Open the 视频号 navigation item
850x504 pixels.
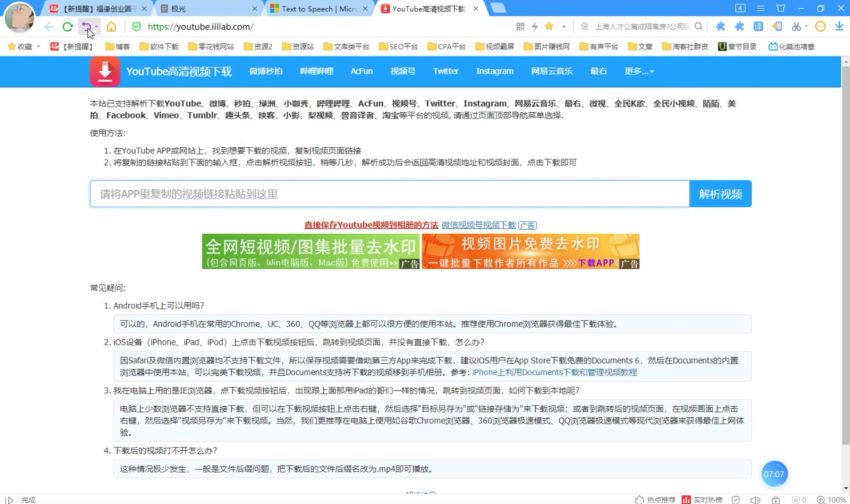(x=403, y=71)
